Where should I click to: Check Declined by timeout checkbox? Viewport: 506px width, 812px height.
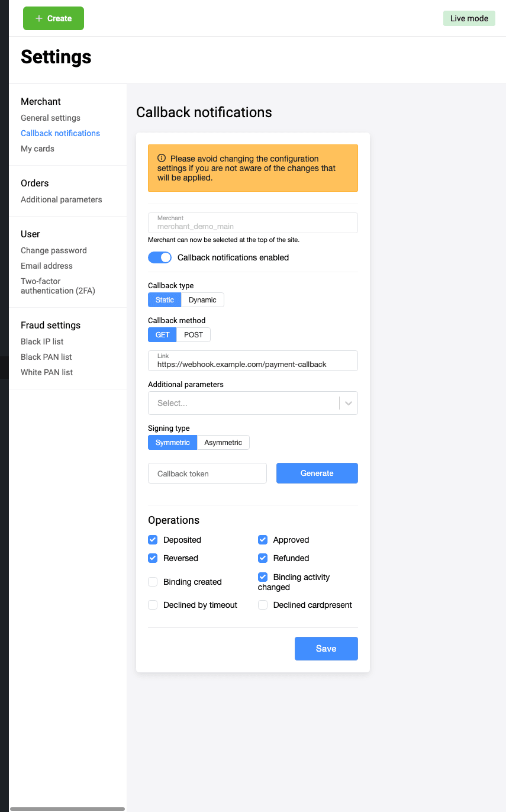153,605
